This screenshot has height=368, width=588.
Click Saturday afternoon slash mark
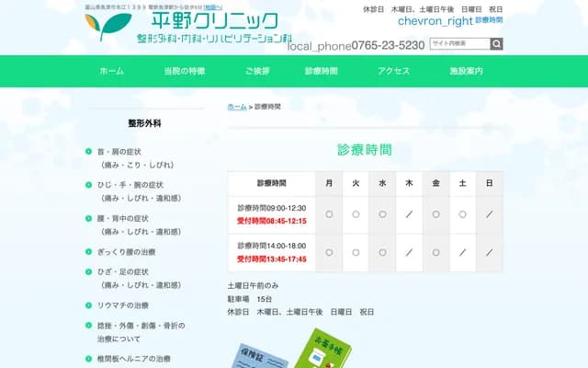click(x=463, y=253)
